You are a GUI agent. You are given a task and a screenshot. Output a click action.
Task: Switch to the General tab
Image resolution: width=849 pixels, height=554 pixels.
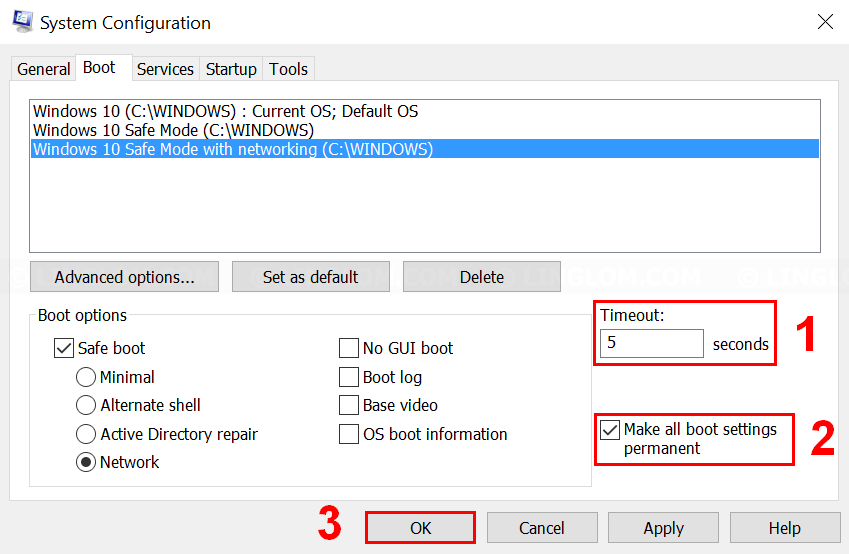click(43, 69)
